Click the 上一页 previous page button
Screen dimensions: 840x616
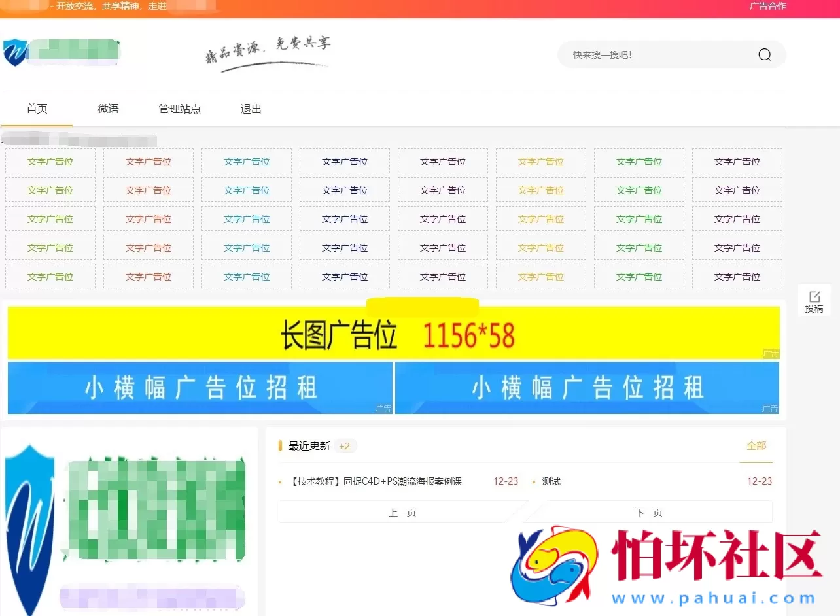point(402,512)
